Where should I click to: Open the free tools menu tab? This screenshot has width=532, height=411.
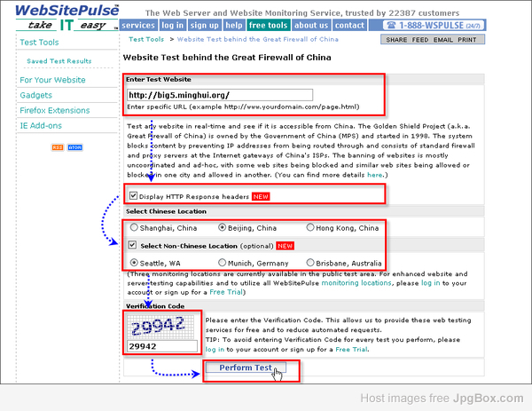[x=268, y=25]
